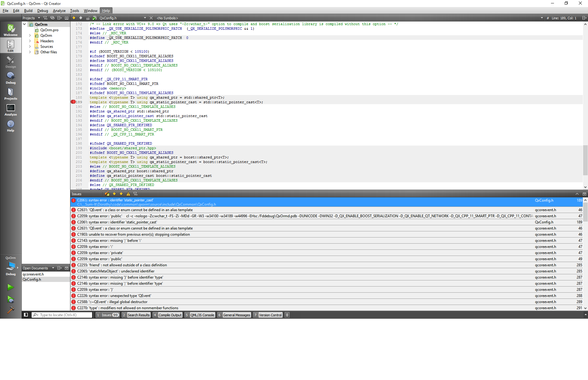Show Search Results pane
Screen dimensions: 588x380
point(136,315)
